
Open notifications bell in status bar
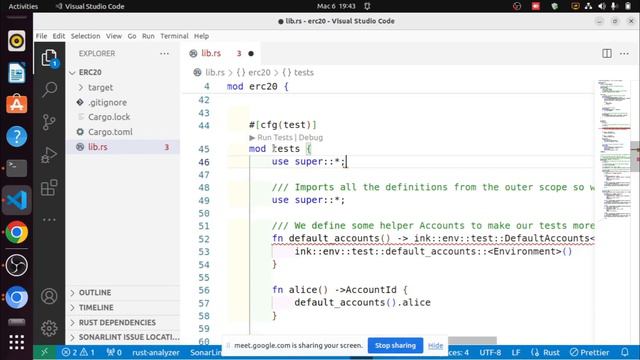coord(624,352)
